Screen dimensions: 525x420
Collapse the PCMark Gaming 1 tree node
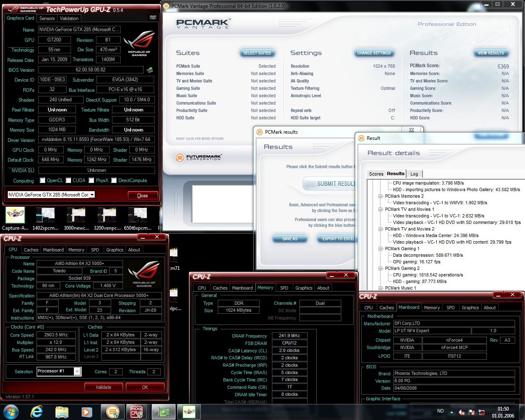(x=381, y=249)
